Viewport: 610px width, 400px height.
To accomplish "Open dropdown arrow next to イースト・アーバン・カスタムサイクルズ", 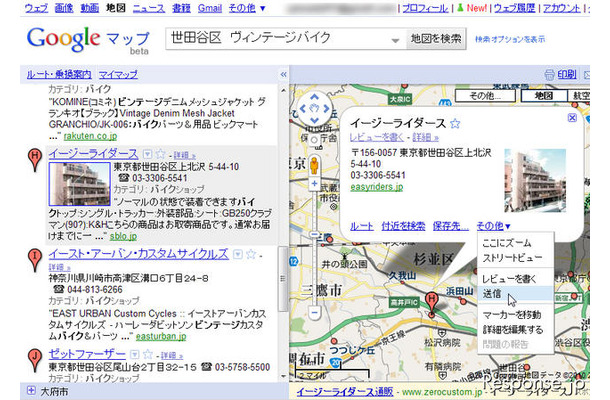I will point(238,254).
